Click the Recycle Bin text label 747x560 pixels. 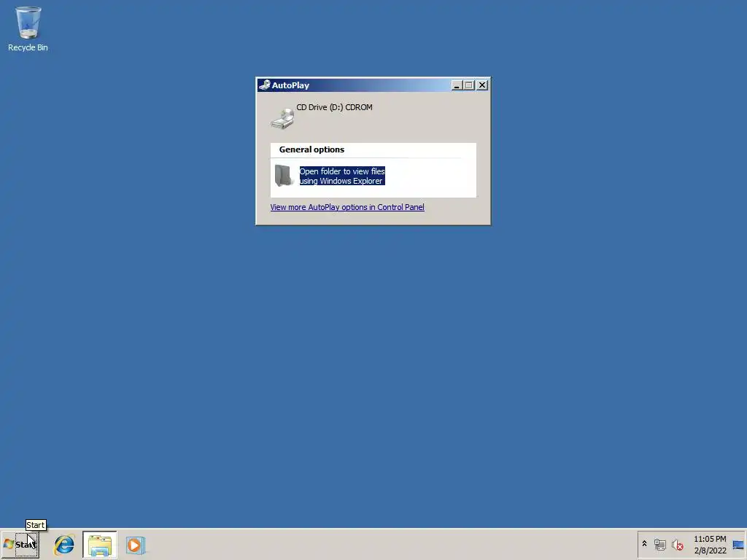tap(28, 47)
